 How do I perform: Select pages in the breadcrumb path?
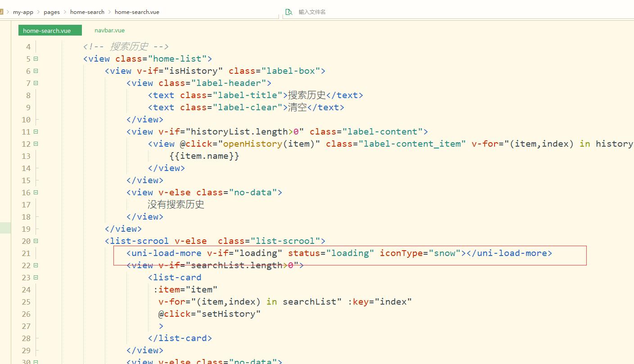[x=52, y=12]
